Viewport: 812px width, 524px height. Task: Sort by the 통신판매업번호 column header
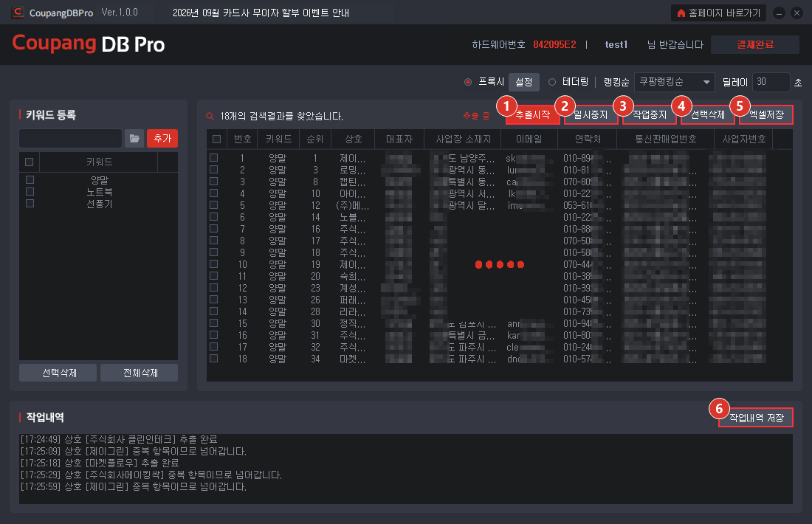665,139
